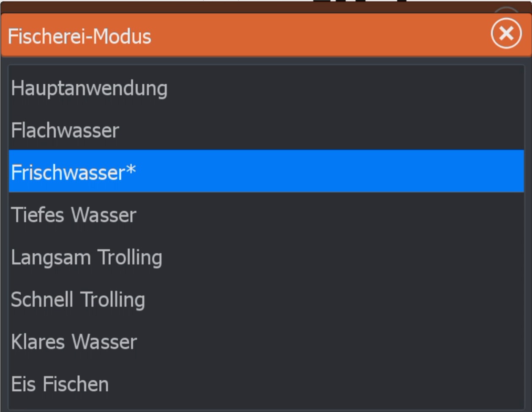Set fishing mode to shallow water (Flachwasser)
This screenshot has width=532, height=412.
click(x=65, y=130)
